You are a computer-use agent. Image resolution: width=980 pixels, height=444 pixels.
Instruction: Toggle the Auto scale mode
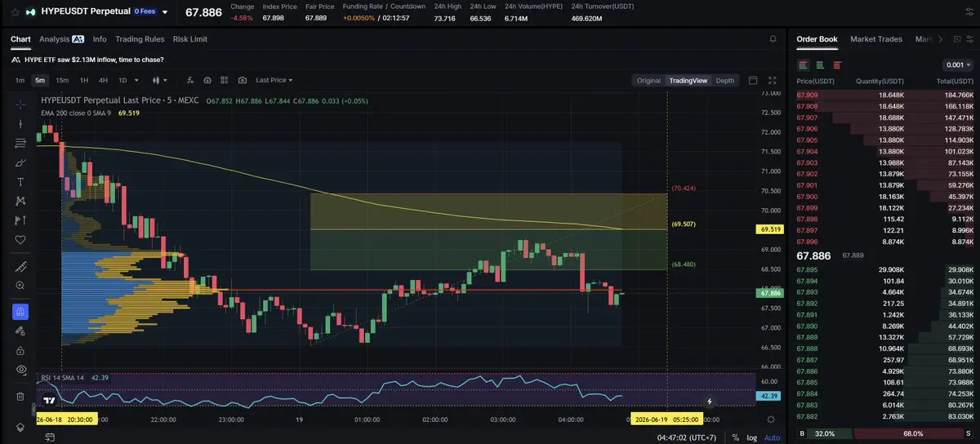point(772,437)
